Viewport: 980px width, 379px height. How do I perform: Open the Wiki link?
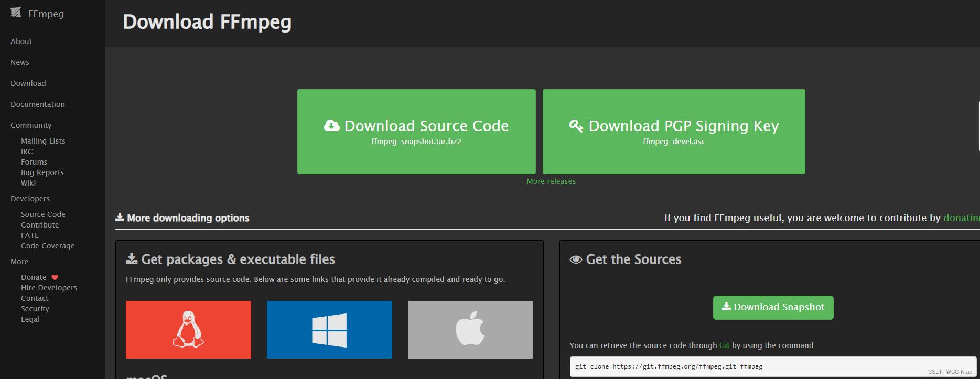click(28, 183)
